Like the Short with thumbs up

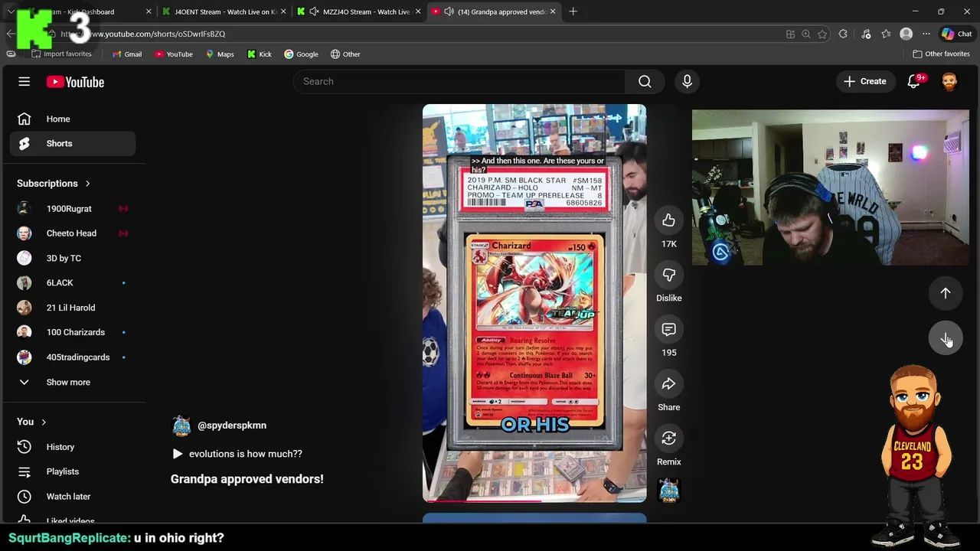point(668,220)
